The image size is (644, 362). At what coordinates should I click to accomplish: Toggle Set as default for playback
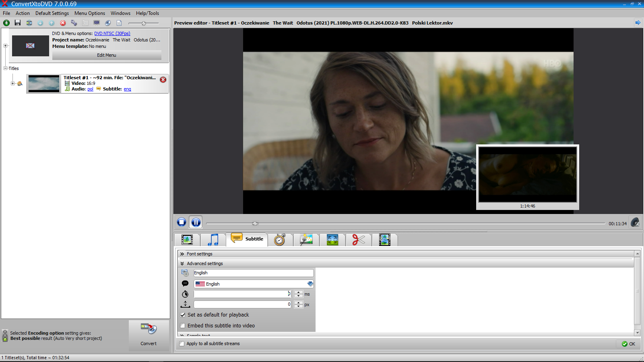pos(183,315)
